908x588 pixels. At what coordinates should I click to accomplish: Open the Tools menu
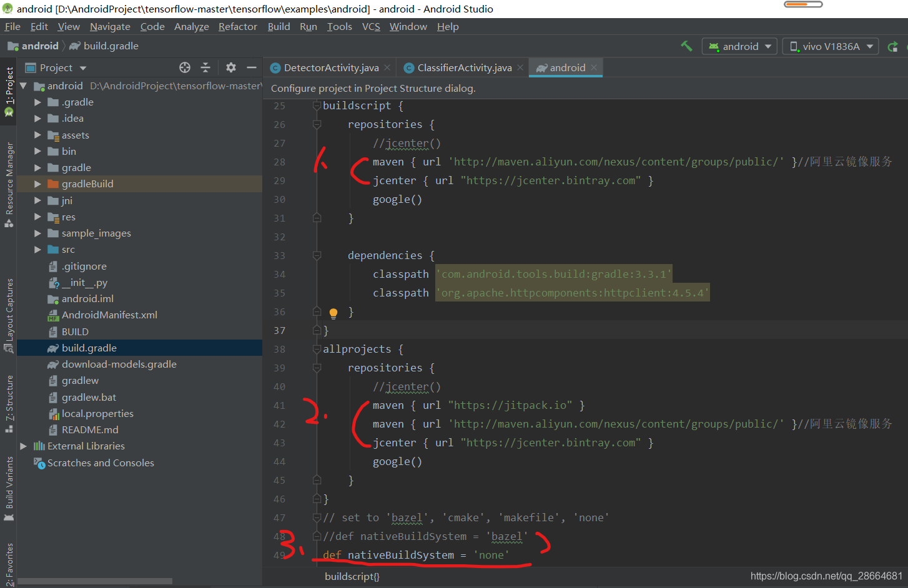339,26
